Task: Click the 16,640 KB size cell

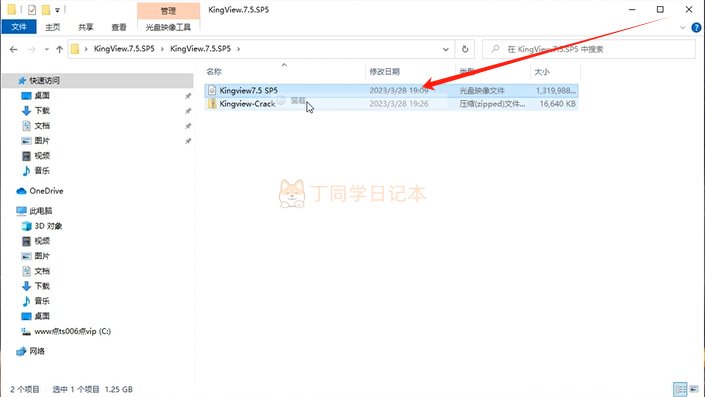Action: (558, 104)
